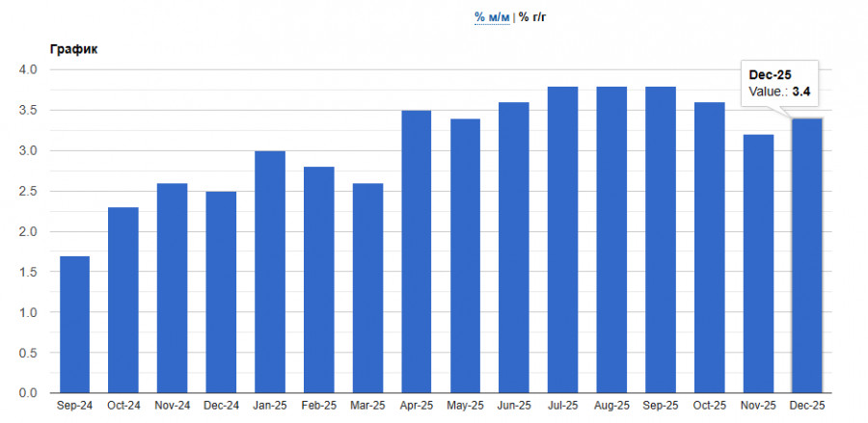Select the Apr-25 bar

[417, 251]
